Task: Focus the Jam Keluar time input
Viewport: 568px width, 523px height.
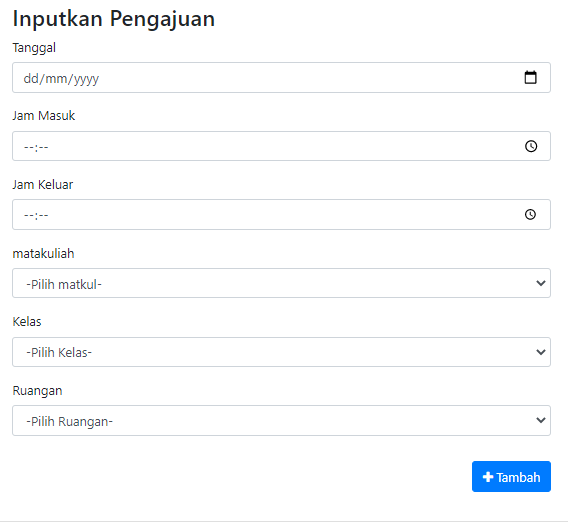Action: (281, 214)
